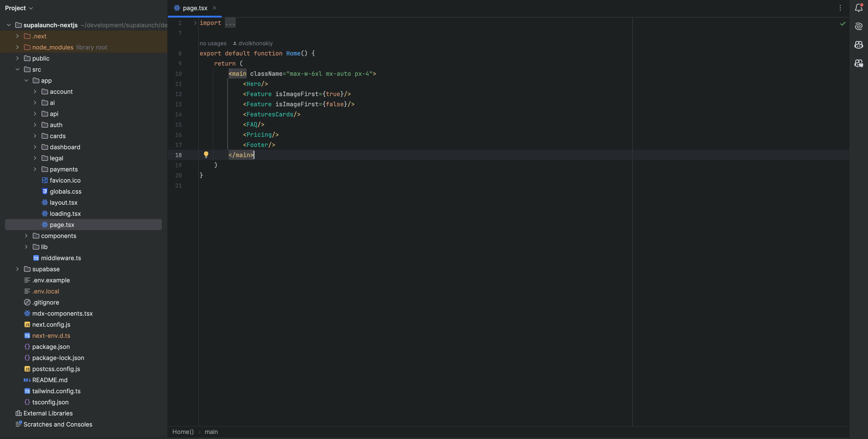Close the page.tsx tab
868x439 pixels.
214,8
